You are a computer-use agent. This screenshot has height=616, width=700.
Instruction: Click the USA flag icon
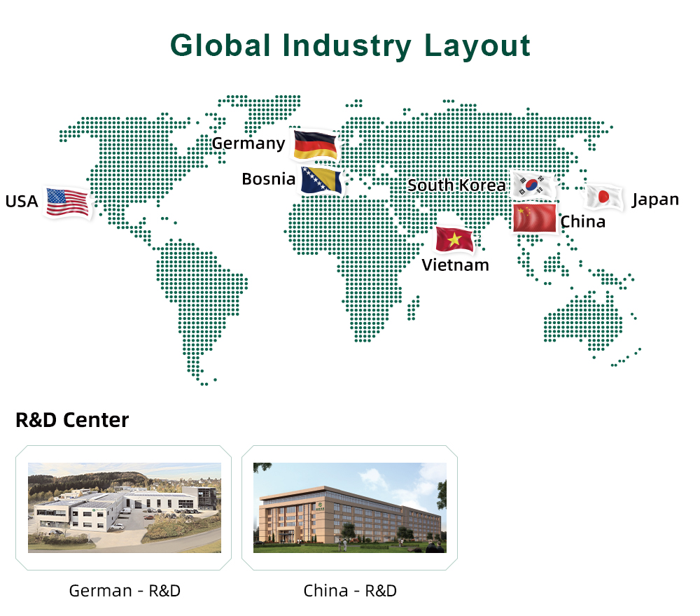point(67,202)
